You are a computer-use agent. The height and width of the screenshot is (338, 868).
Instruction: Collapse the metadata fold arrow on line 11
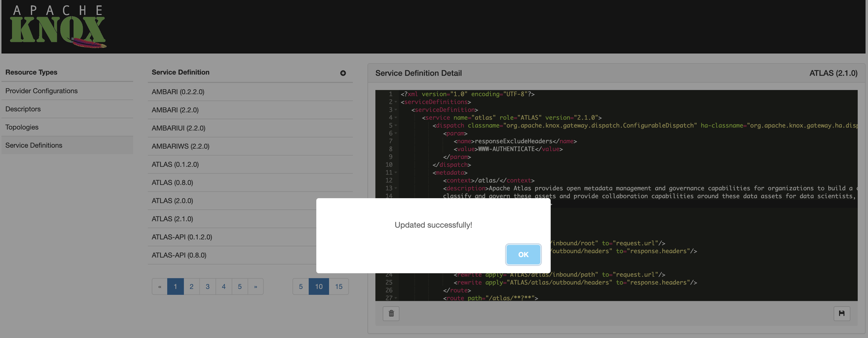click(x=396, y=172)
